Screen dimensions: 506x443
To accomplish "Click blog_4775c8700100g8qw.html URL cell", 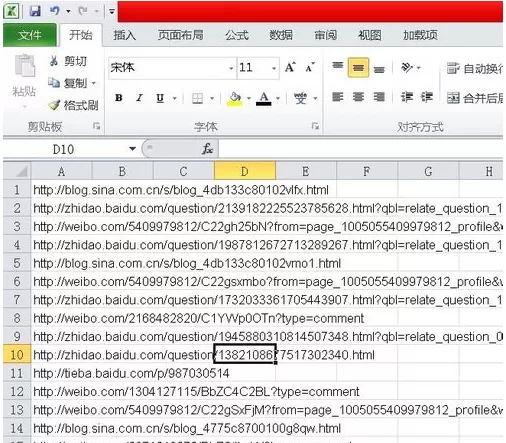I will click(187, 428).
